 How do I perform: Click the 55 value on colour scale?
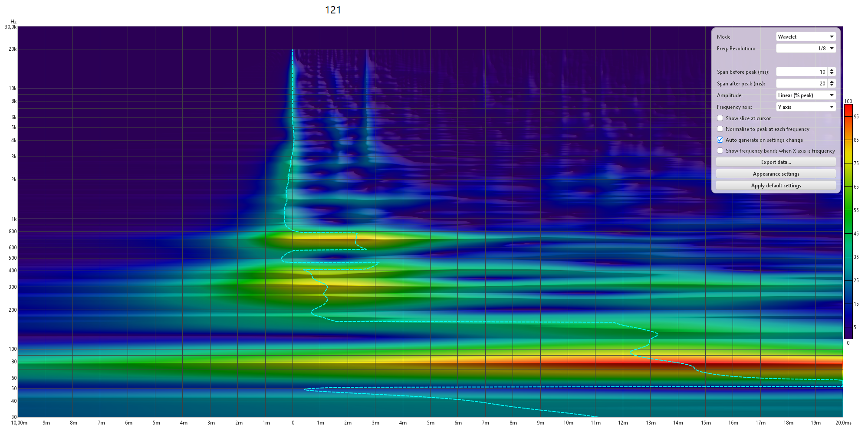(856, 210)
